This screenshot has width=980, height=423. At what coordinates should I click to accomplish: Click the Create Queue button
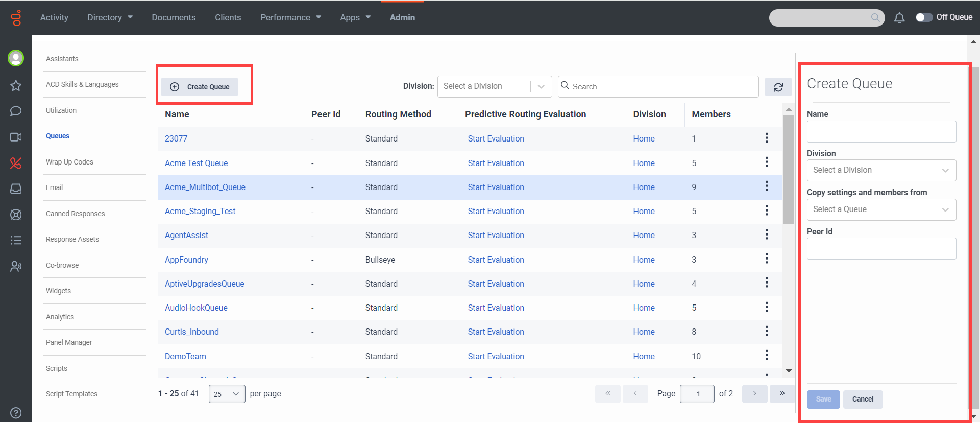pyautogui.click(x=200, y=87)
